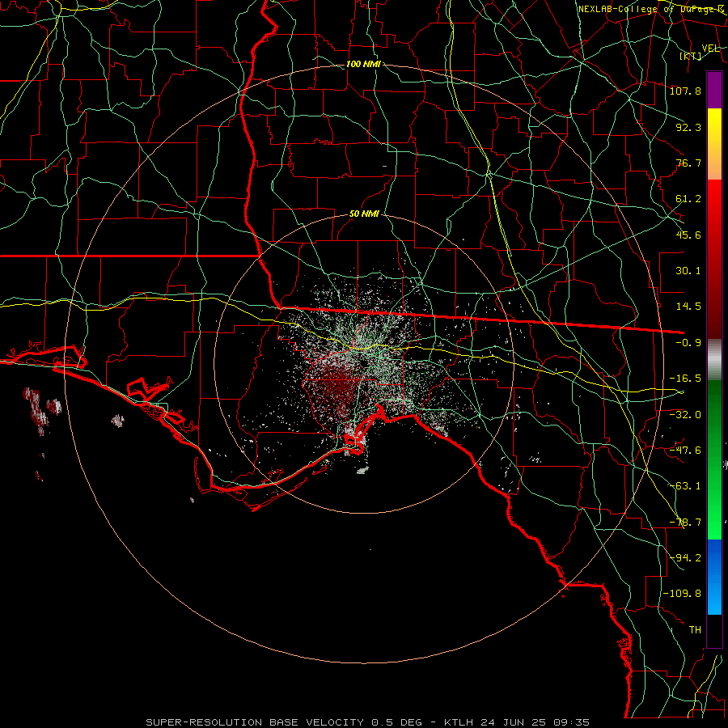
Task: Select the -32.0 value on velocity scale
Action: (685, 415)
